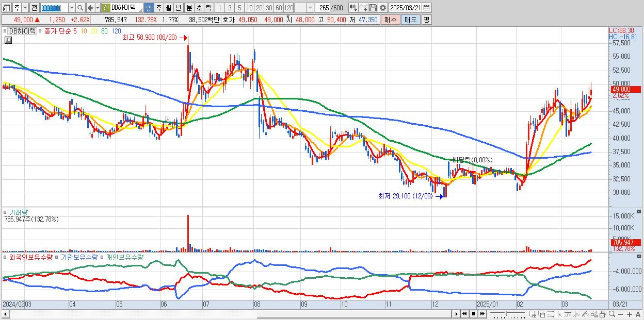Click the minus zoom-out icon
This screenshot has width=644, height=320.
pyautogui.click(x=620, y=314)
